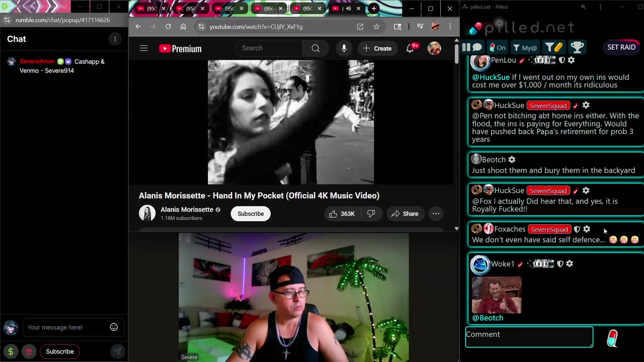This screenshot has width=644, height=362.
Task: Open the trophy leaderboard in Pilled
Action: coord(577,47)
